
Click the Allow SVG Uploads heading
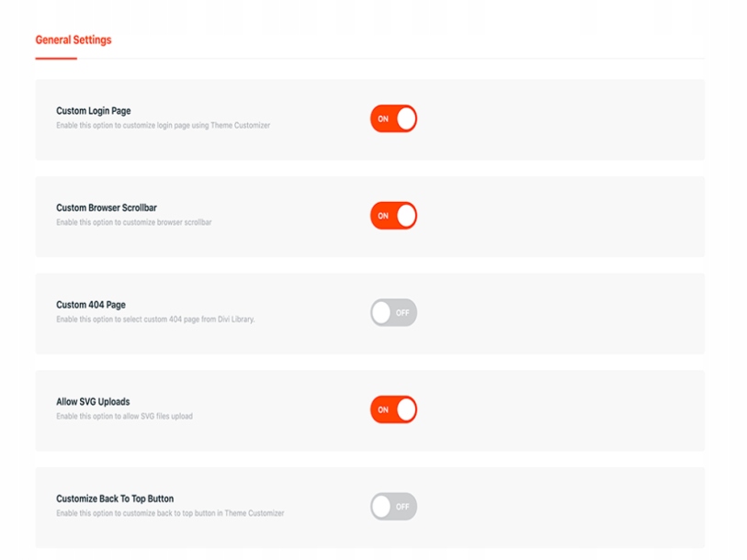pos(93,402)
